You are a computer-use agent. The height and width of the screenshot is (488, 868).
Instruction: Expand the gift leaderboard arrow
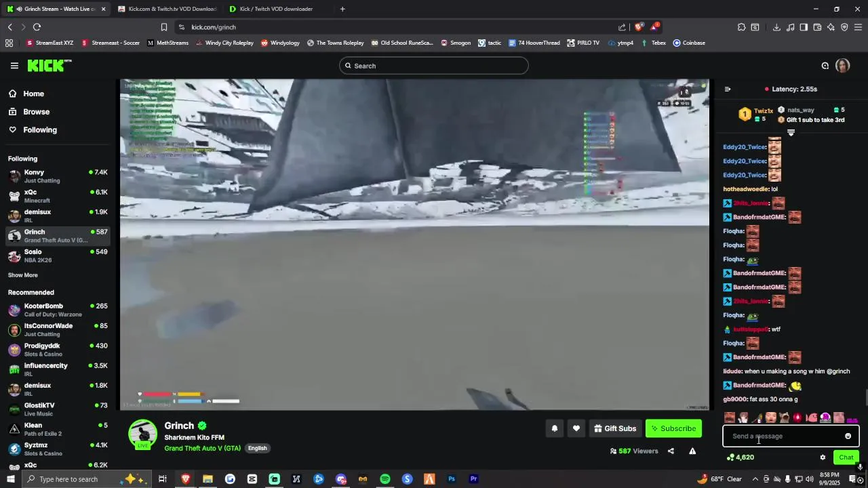coord(791,133)
